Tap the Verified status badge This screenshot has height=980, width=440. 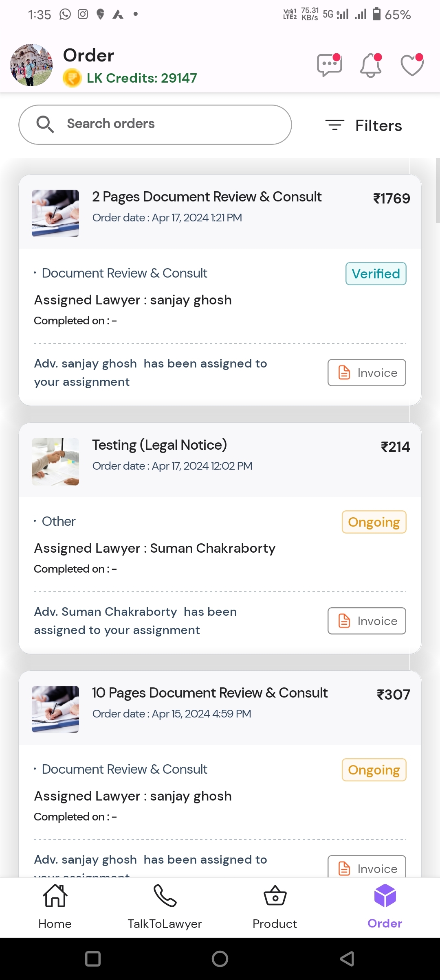(376, 273)
